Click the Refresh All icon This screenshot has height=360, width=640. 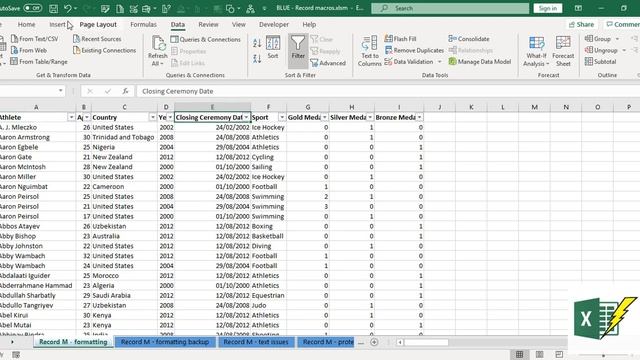[x=158, y=51]
